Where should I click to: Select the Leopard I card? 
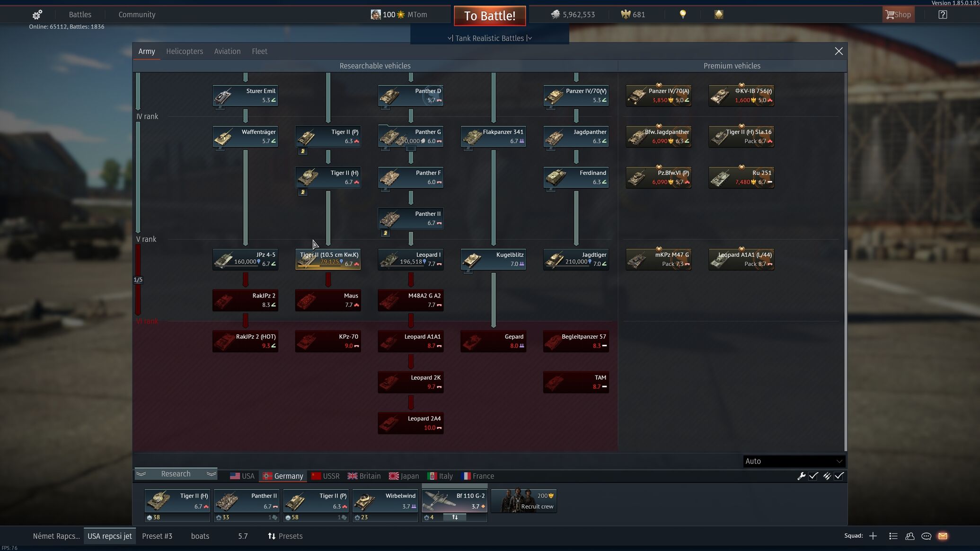pos(411,259)
